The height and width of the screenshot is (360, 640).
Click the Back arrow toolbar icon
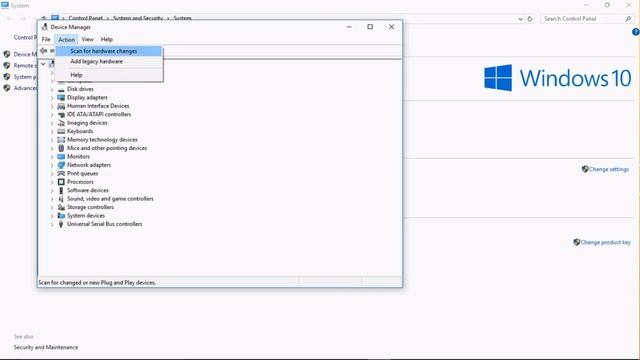44,51
